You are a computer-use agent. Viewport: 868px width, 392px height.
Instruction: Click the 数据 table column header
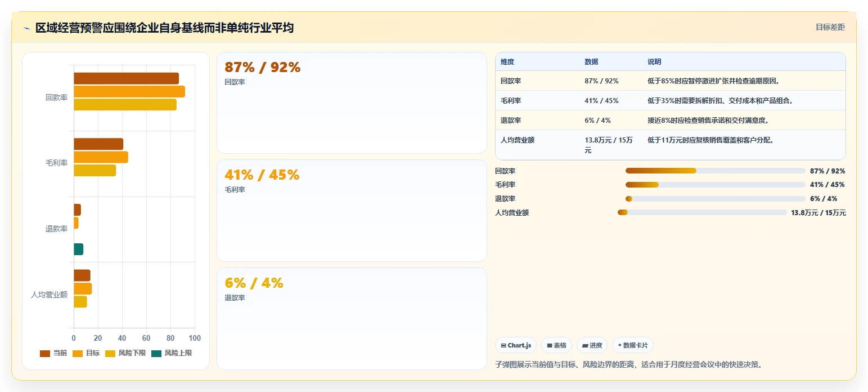(591, 62)
